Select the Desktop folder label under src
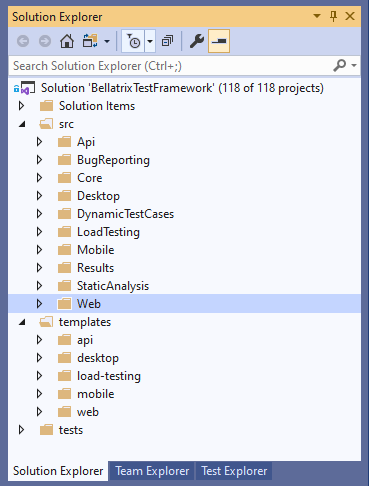Image resolution: width=369 pixels, height=486 pixels. pos(98,196)
